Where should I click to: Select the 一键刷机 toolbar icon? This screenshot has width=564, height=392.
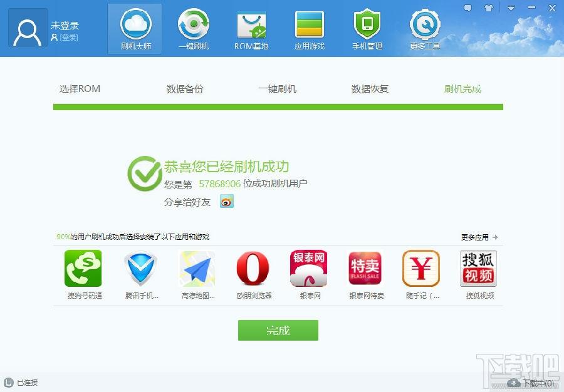pyautogui.click(x=194, y=24)
